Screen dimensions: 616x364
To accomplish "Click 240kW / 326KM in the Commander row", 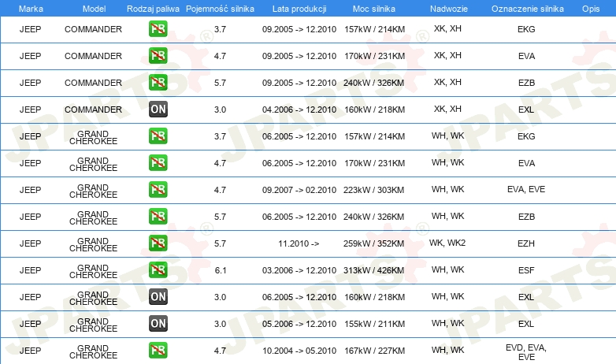I will click(374, 83).
